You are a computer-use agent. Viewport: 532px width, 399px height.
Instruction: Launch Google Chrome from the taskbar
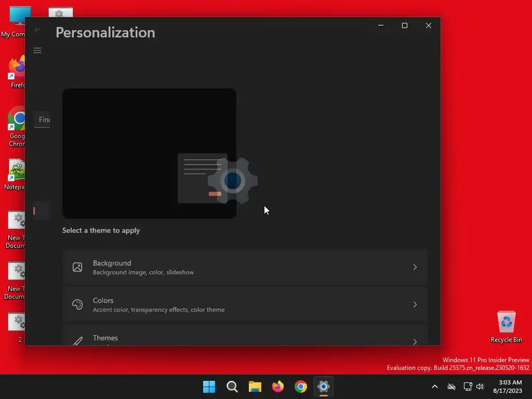tap(301, 387)
